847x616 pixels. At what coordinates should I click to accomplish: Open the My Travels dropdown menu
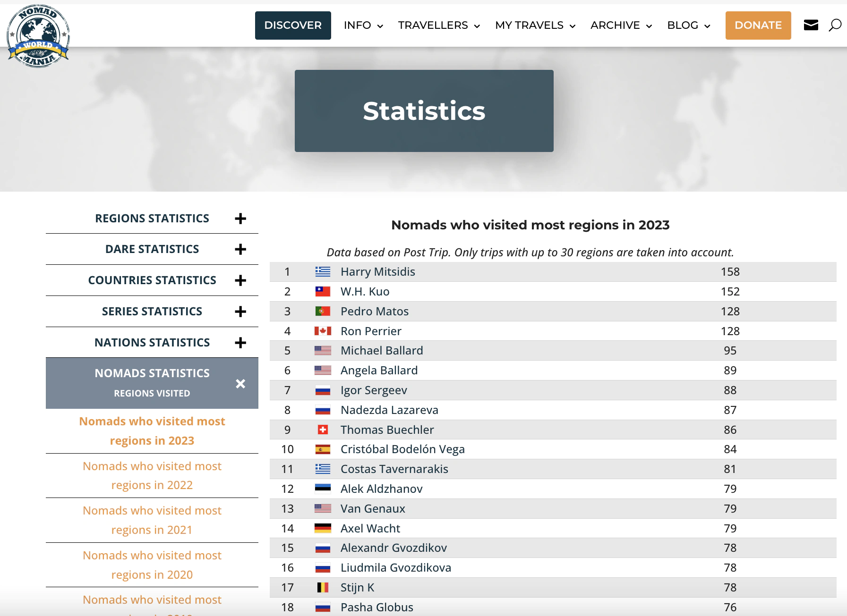pos(535,25)
